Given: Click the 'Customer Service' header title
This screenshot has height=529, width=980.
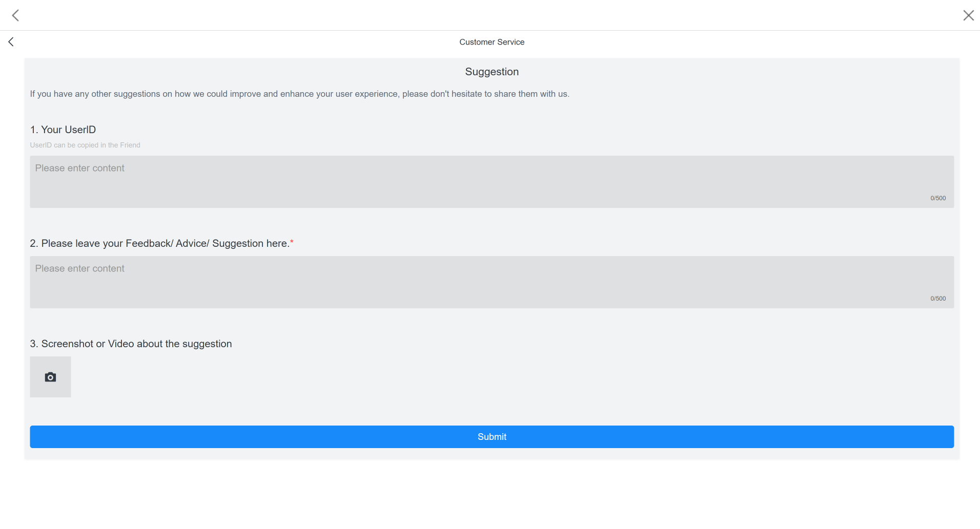Looking at the screenshot, I should pos(492,42).
